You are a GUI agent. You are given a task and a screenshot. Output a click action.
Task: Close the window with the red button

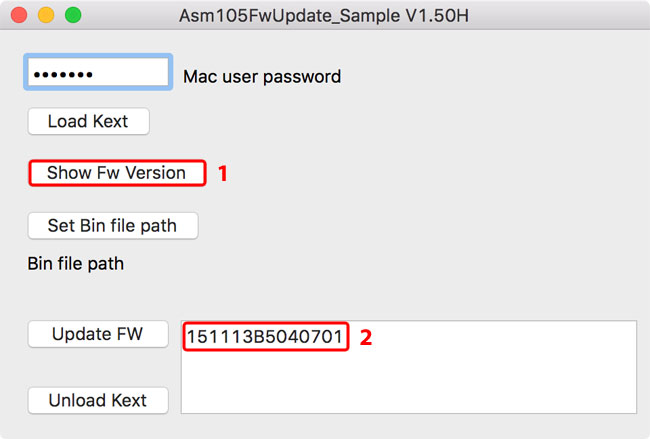(19, 16)
